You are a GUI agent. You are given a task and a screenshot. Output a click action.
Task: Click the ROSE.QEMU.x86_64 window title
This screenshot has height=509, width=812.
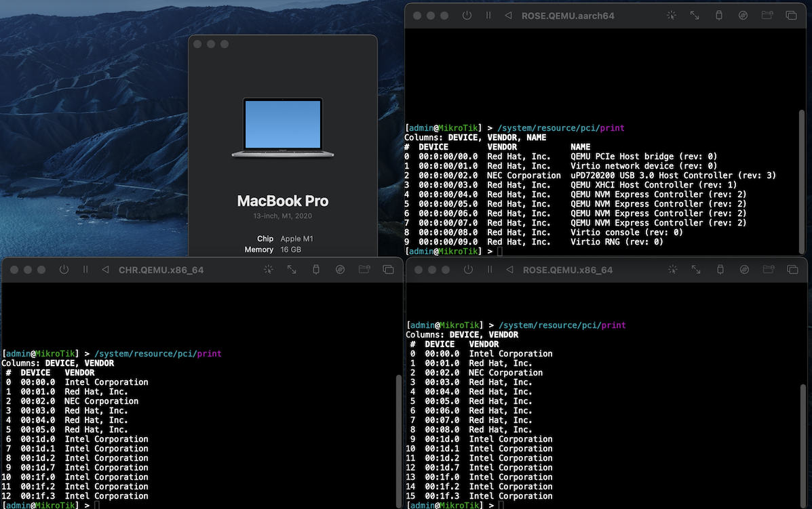pos(568,270)
